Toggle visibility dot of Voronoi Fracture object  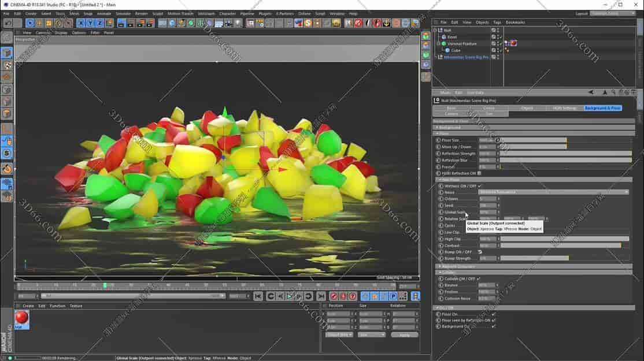[498, 42]
